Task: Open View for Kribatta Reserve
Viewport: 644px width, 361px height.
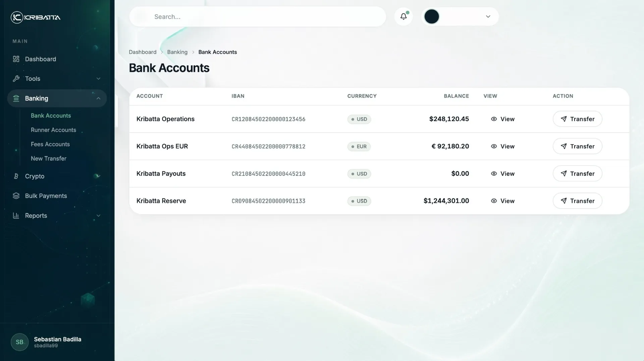Action: coord(502,201)
